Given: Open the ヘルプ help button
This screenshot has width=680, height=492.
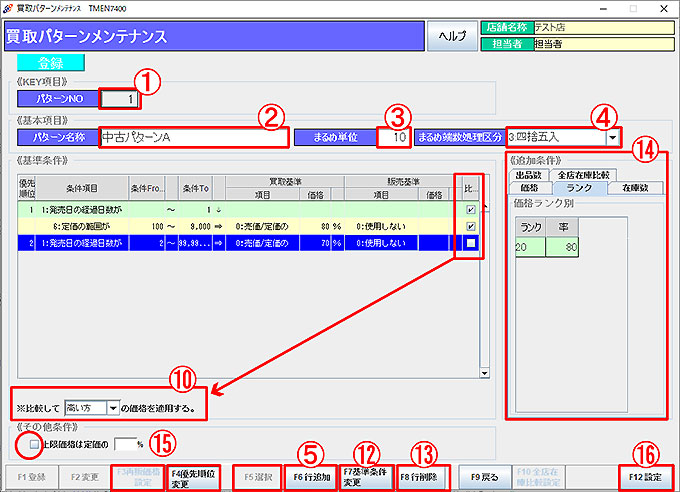Looking at the screenshot, I should coord(452,36).
